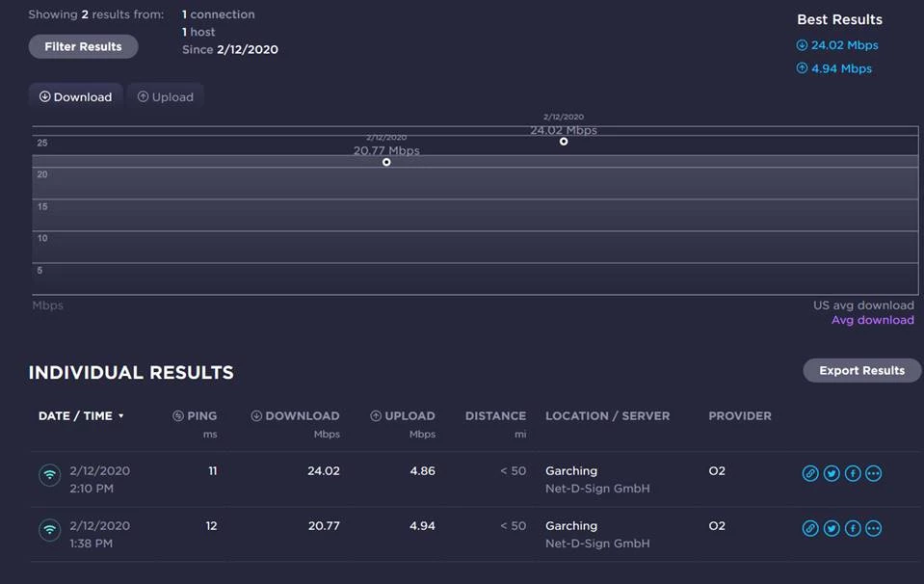The width and height of the screenshot is (924, 584).
Task: Click the ping value 12
Action: point(212,525)
